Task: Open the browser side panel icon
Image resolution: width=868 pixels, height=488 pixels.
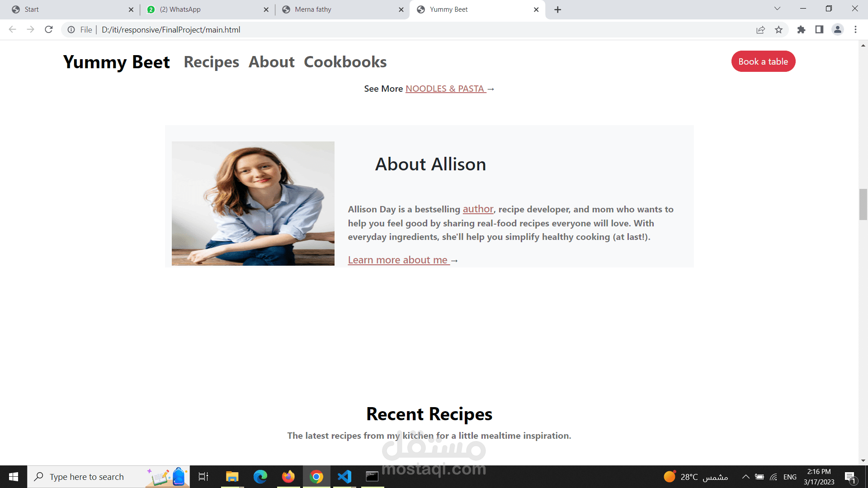Action: point(819,30)
